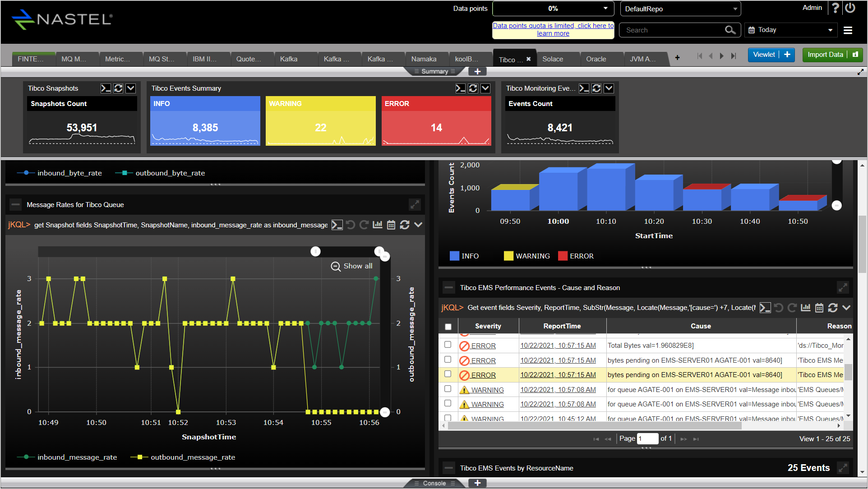Check the first WARNING row checkbox
This screenshot has width=868, height=489.
(x=448, y=389)
